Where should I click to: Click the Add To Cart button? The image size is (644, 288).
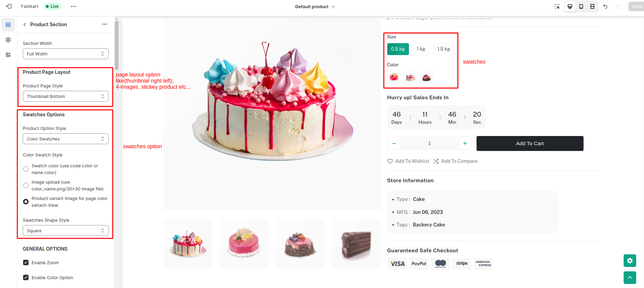pyautogui.click(x=530, y=143)
